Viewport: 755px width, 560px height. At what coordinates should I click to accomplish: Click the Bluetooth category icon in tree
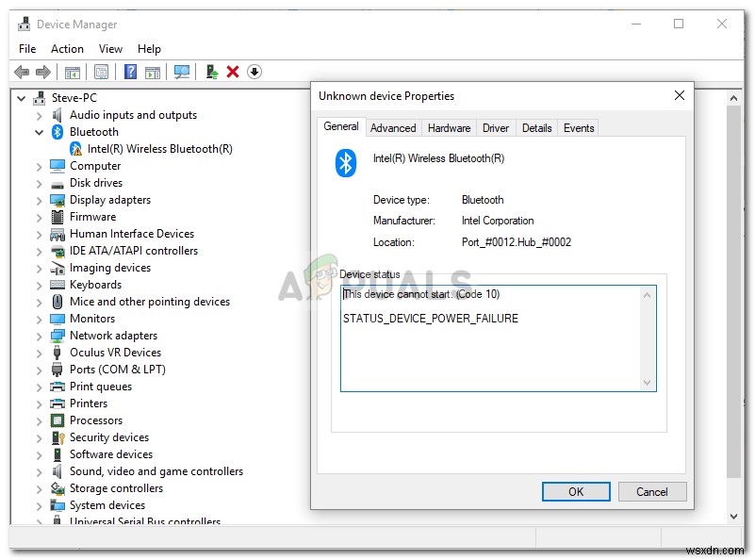57,132
